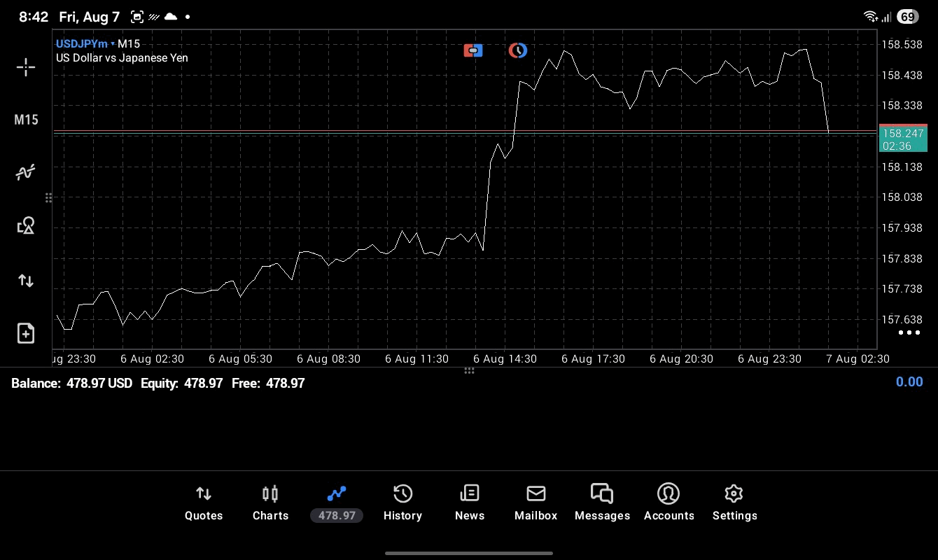
Task: Activate the crosshair tool
Action: [x=26, y=67]
